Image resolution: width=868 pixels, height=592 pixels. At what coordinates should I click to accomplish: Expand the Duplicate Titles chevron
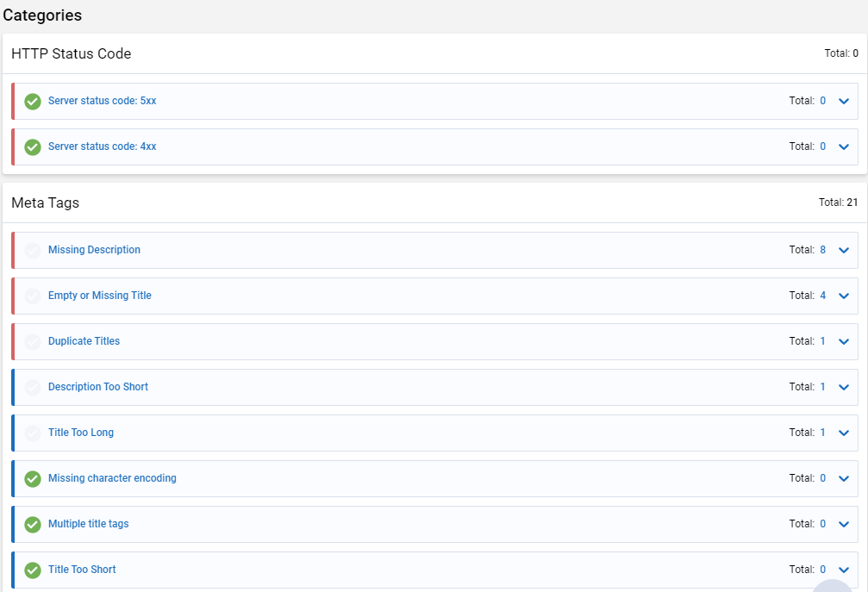click(844, 341)
